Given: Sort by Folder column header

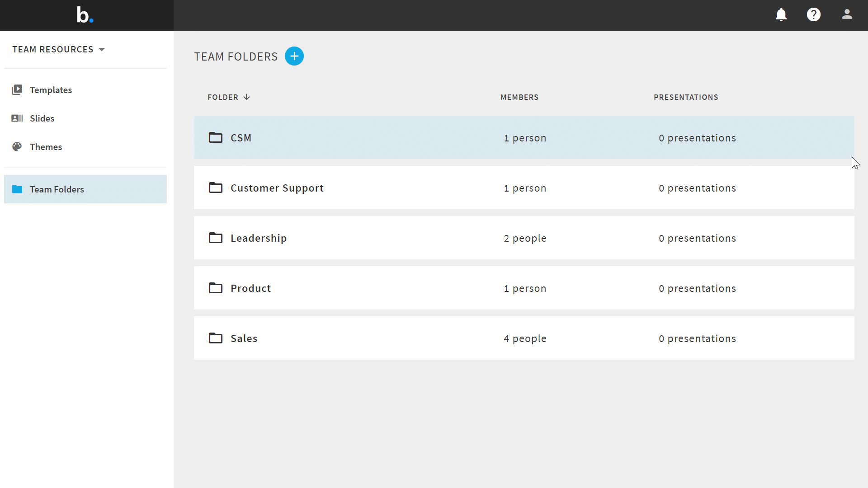Looking at the screenshot, I should click(x=223, y=97).
